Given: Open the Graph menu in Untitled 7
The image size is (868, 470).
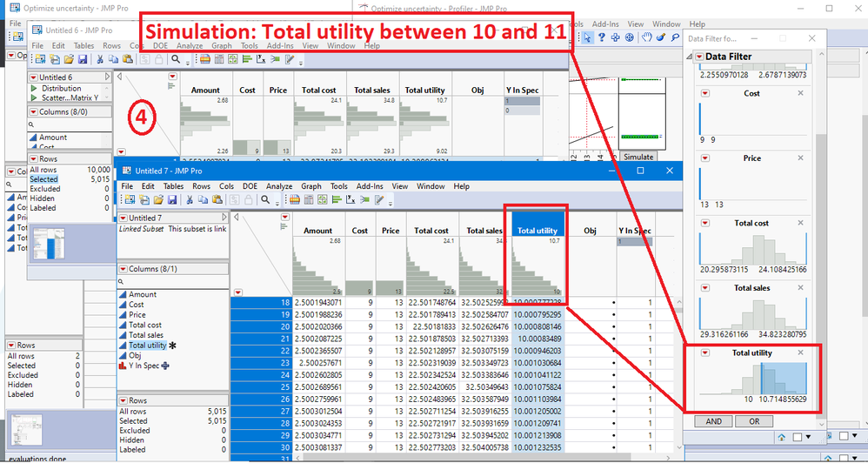Looking at the screenshot, I should click(311, 186).
